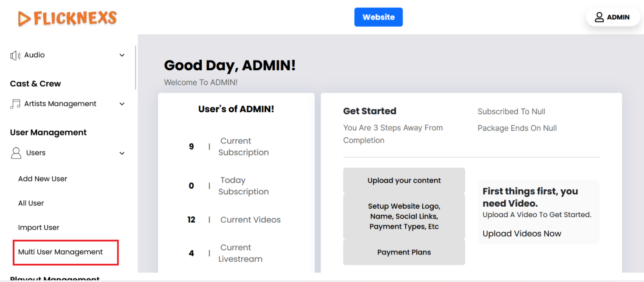This screenshot has height=282, width=644.
Task: Click the Payment Plans button
Action: tap(404, 252)
